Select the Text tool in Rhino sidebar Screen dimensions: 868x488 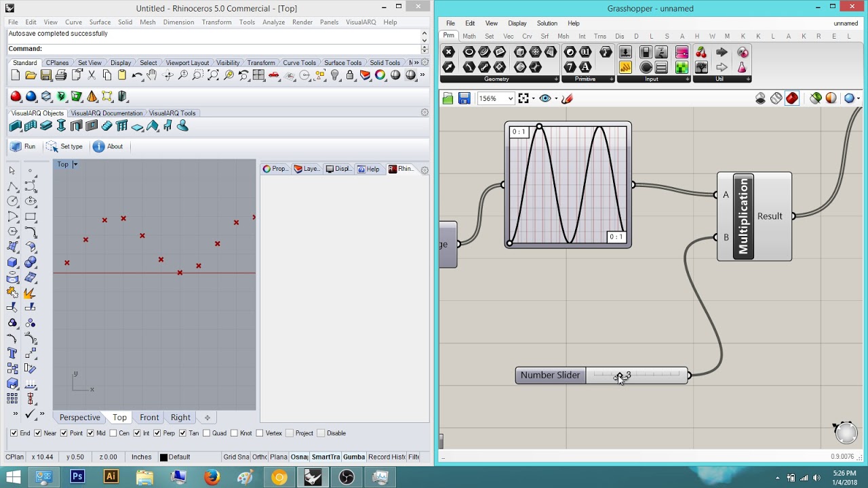tap(12, 353)
